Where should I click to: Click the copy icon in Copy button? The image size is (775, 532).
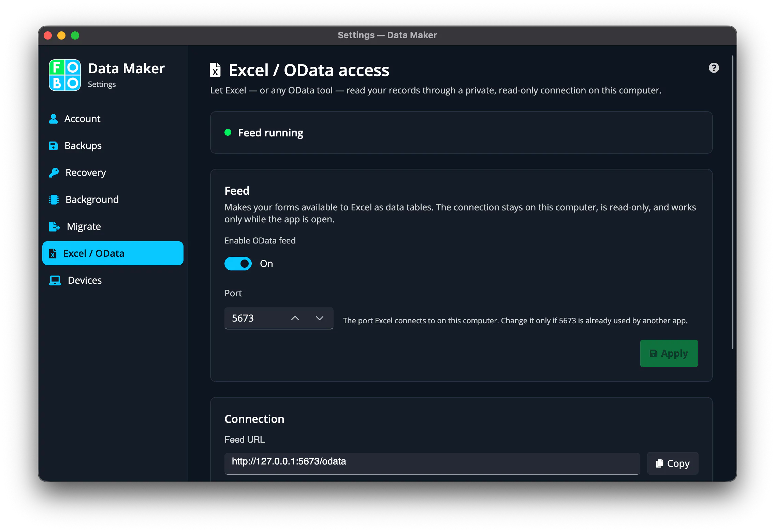tap(659, 463)
